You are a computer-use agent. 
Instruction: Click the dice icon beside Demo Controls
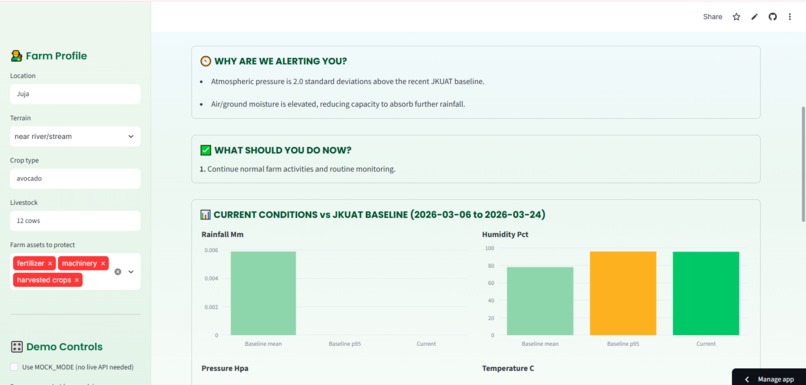17,346
